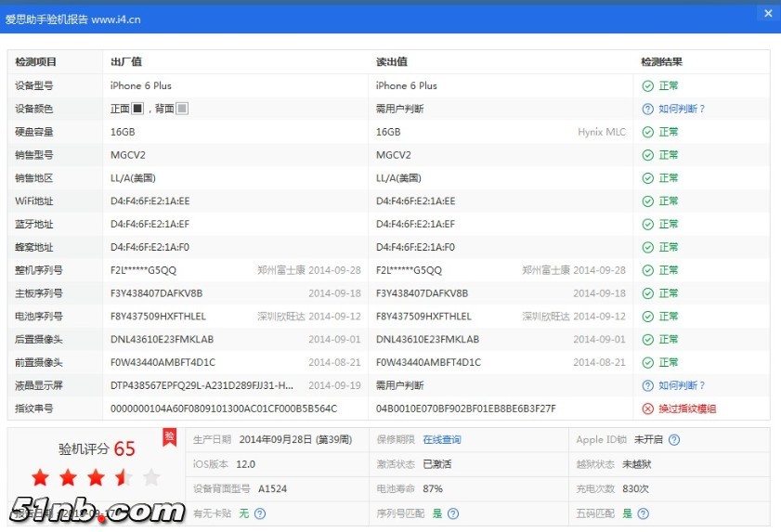This screenshot has height=532, width=781.
Task: Click 如何判断？ link for 设备颜色
Action: pos(682,109)
